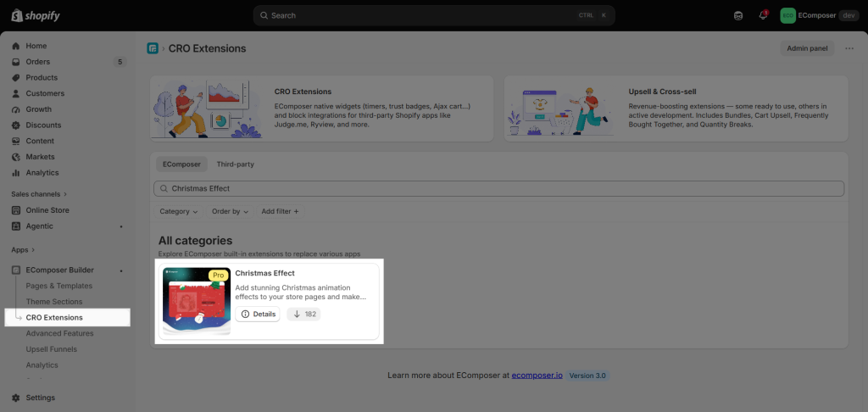Viewport: 868px width, 412px height.
Task: Expand the Sales channels section
Action: pyautogui.click(x=39, y=194)
